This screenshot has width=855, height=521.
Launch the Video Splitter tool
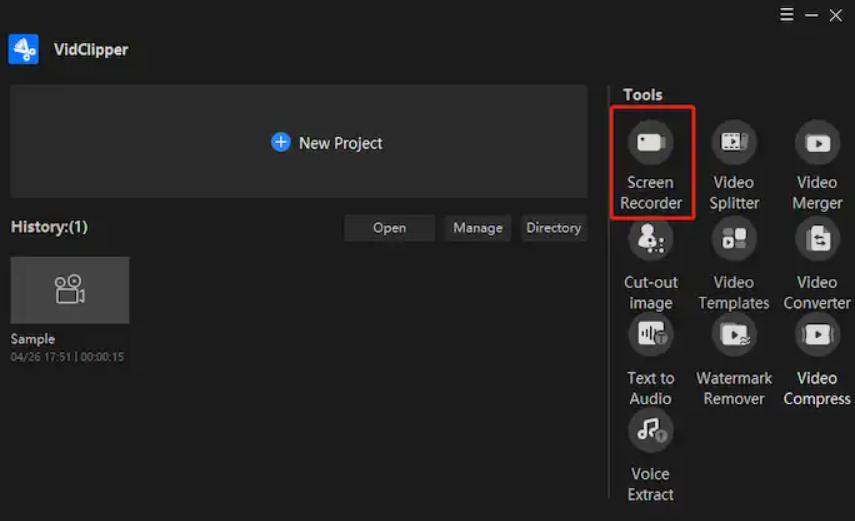pyautogui.click(x=734, y=142)
